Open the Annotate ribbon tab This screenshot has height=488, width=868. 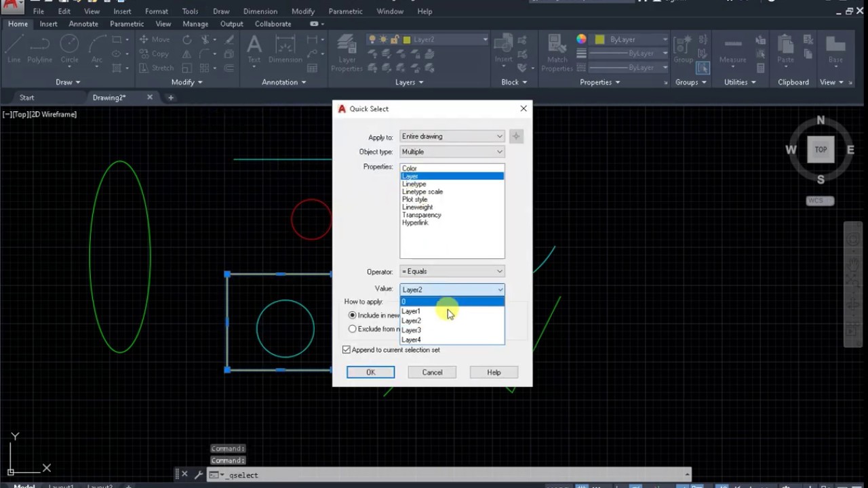click(83, 24)
